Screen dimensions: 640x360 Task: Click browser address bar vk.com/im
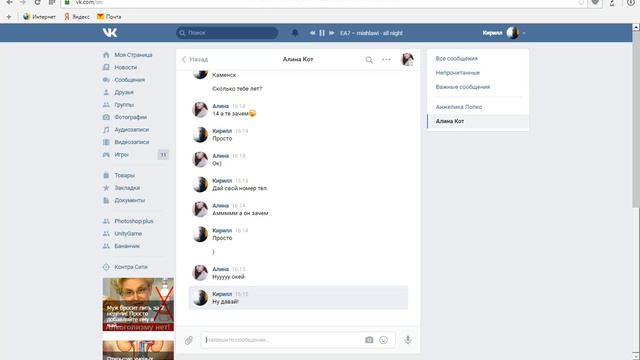click(322, 2)
